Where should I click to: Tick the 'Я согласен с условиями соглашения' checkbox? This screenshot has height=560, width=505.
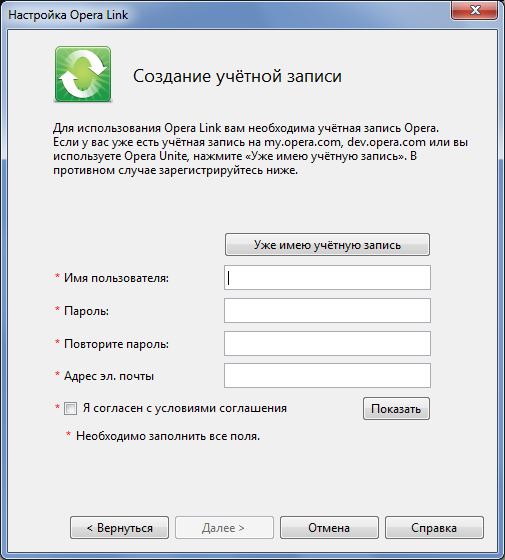(x=70, y=408)
